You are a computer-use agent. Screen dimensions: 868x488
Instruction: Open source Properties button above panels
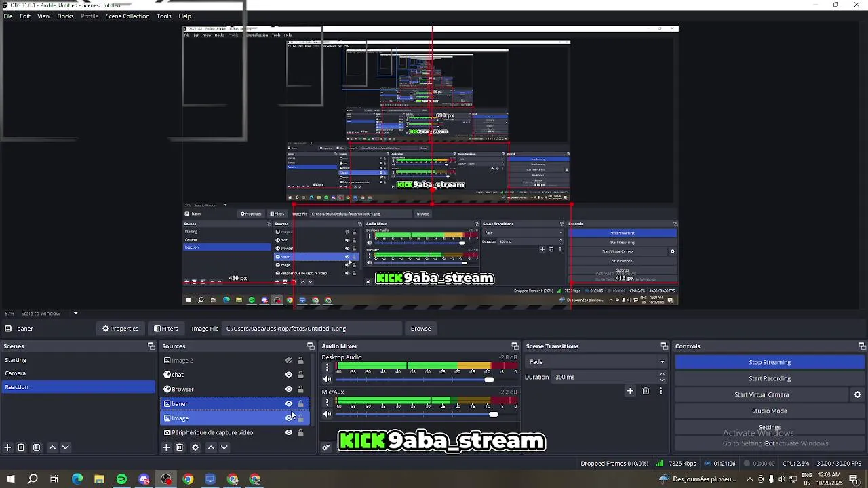[x=120, y=329]
